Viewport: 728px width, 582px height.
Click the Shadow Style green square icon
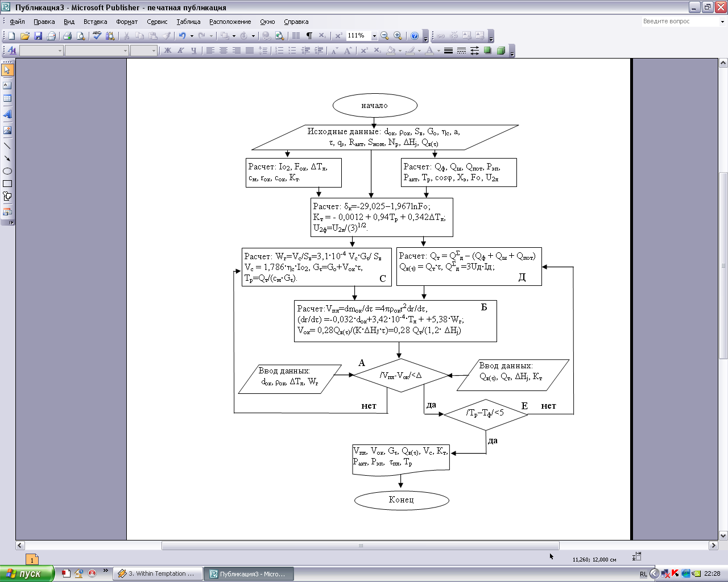coord(487,51)
